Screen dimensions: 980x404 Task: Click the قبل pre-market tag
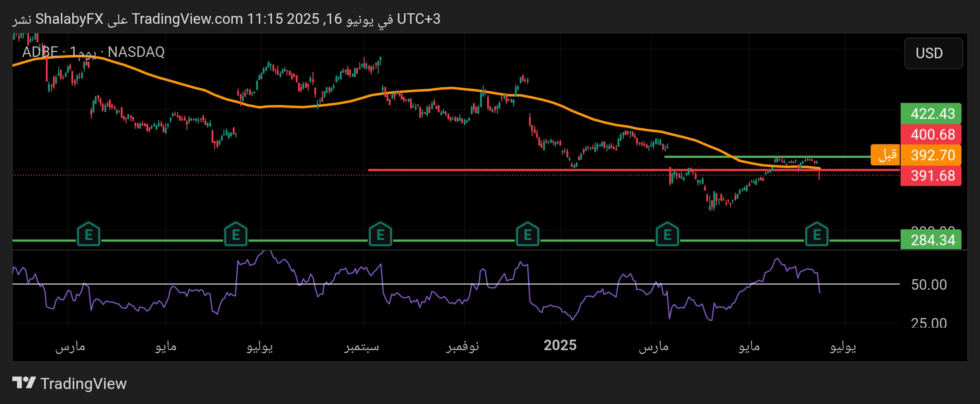tap(886, 155)
